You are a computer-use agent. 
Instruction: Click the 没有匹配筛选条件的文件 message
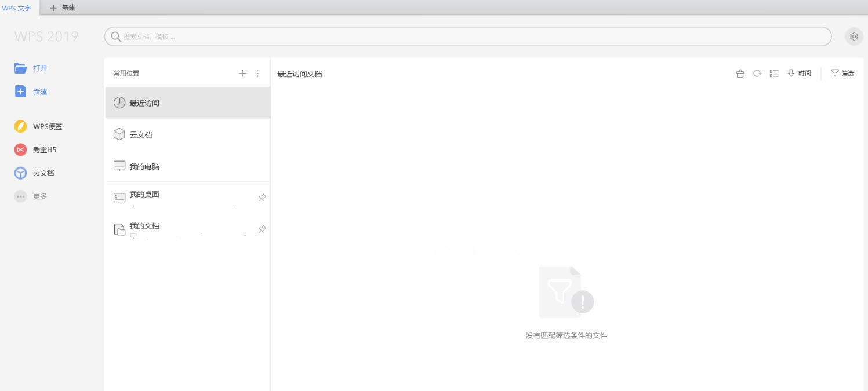click(x=566, y=335)
